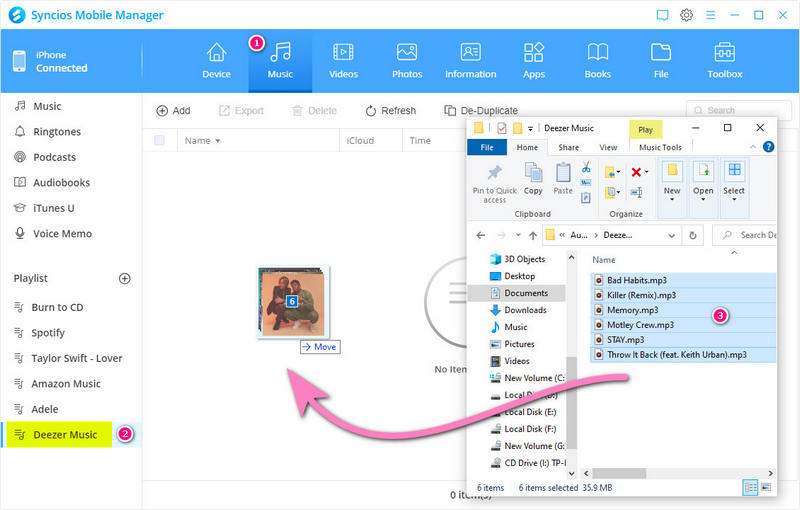Refresh the music list
This screenshot has height=510, width=800.
391,111
